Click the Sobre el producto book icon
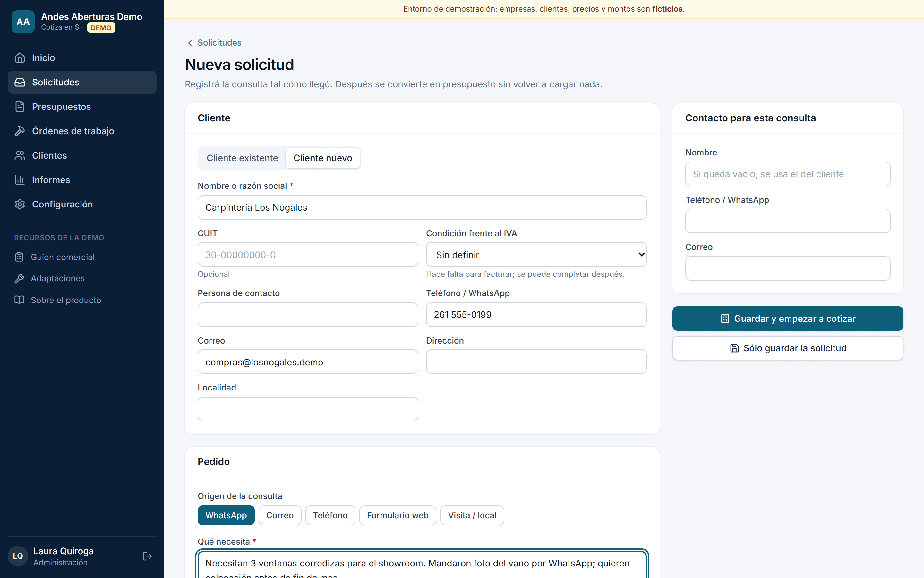 [19, 300]
